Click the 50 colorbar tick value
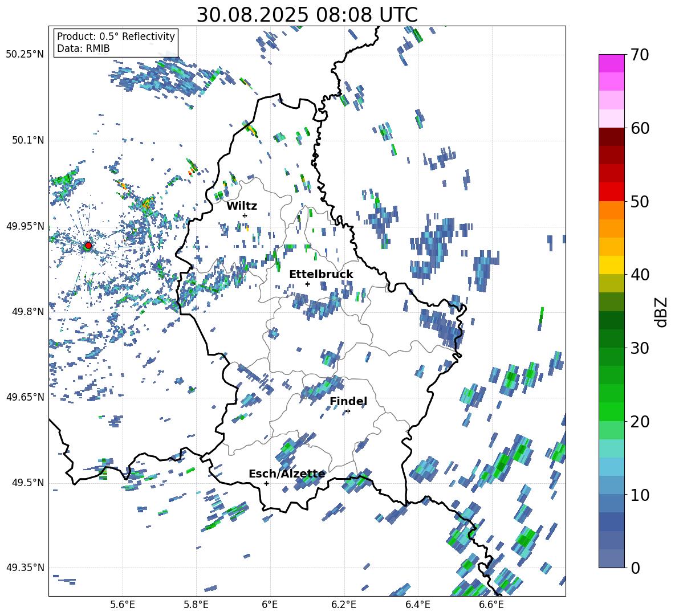 pos(640,202)
